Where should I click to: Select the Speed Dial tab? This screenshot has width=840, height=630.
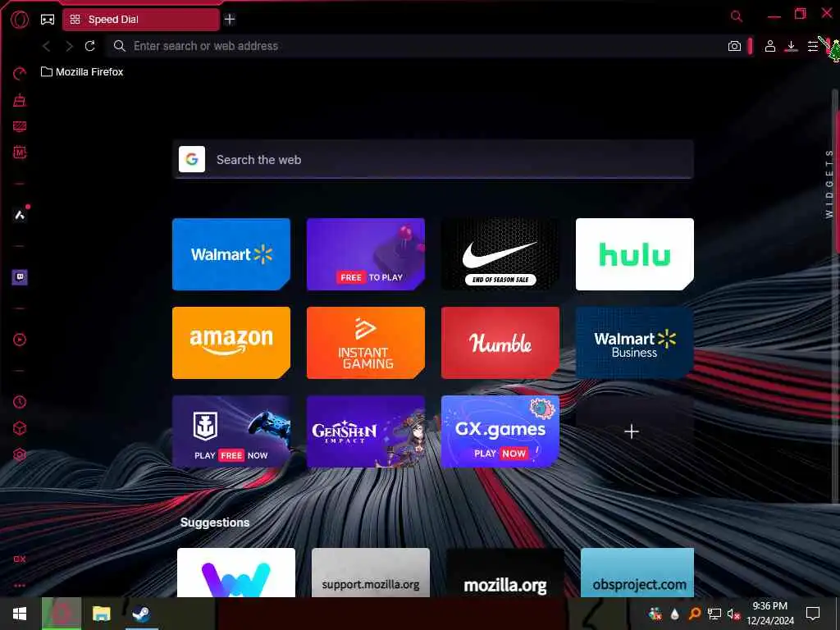click(x=141, y=20)
